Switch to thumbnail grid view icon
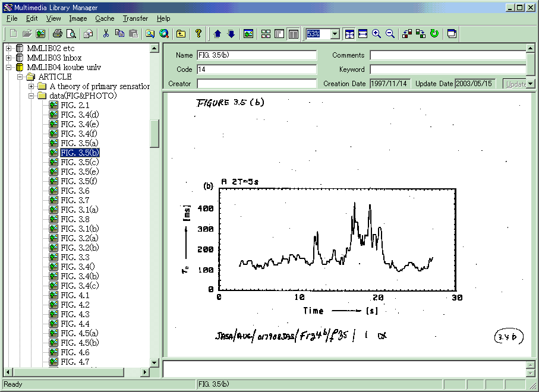Screen dimensions: 539x392 [x=266, y=33]
